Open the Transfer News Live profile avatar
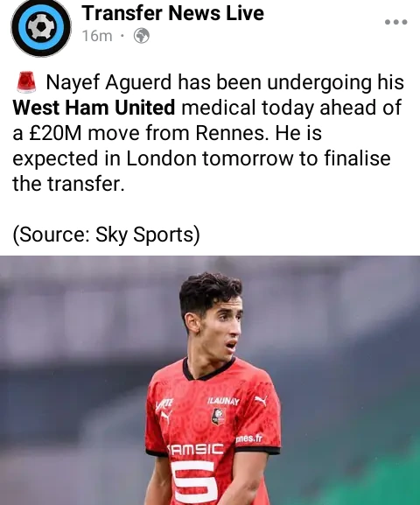Viewport: 420px width, 505px height. tap(41, 27)
